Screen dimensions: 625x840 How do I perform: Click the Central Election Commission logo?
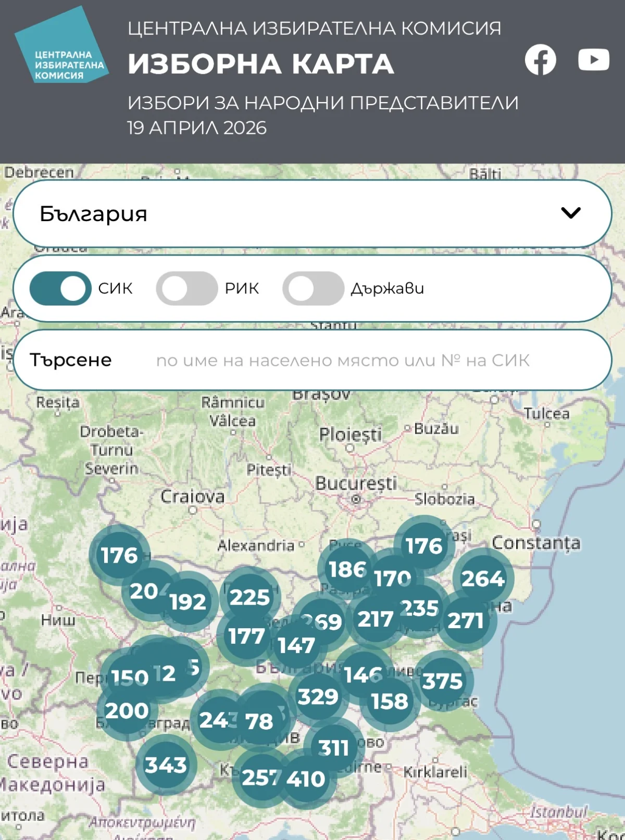61,47
